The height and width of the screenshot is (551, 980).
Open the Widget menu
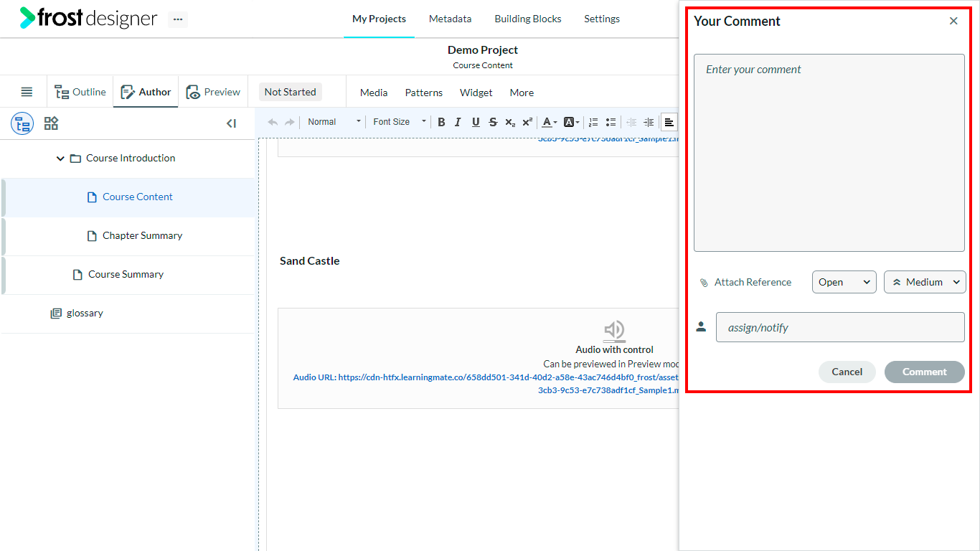tap(476, 93)
